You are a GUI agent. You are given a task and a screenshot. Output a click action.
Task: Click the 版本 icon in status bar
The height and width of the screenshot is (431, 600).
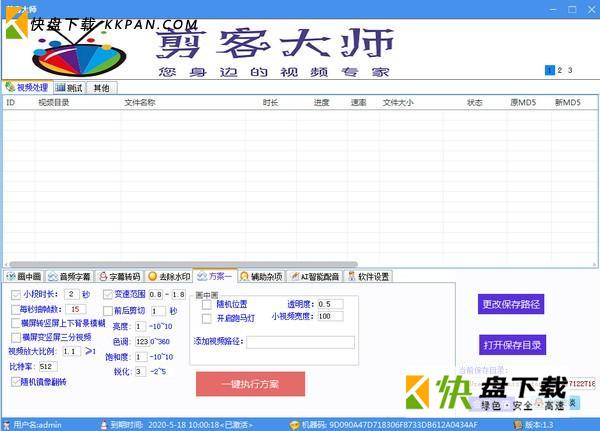coord(518,424)
